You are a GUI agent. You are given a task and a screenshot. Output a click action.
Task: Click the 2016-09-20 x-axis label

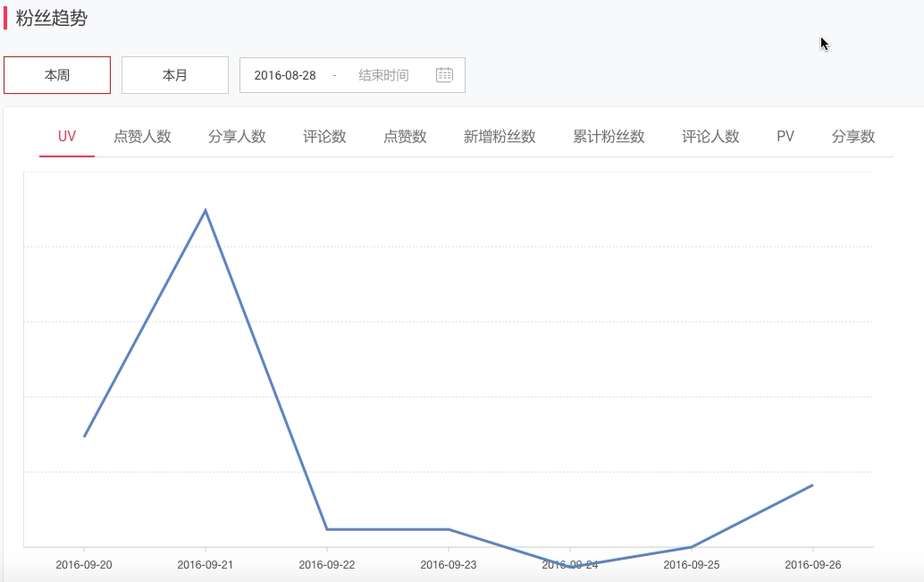[x=84, y=565]
